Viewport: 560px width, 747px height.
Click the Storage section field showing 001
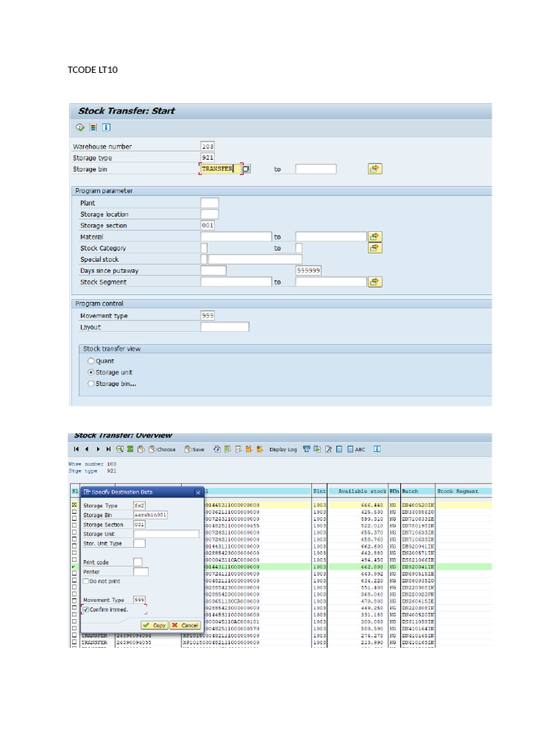click(x=208, y=225)
